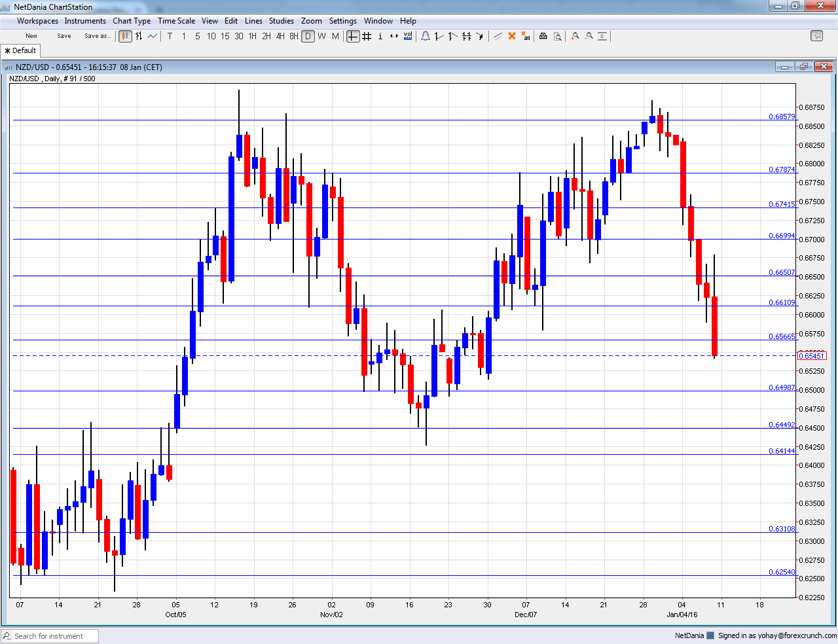838x644 pixels.
Task: Click the print chart icon
Action: (543, 36)
